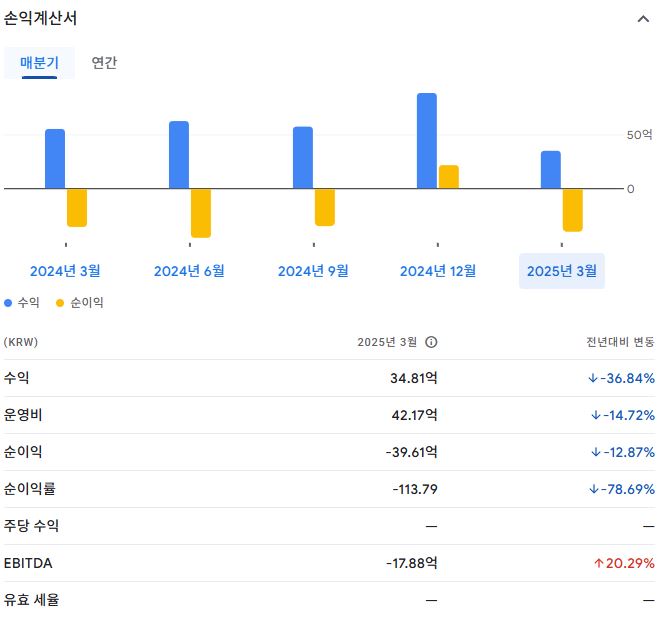Image resolution: width=664 pixels, height=619 pixels.
Task: Click the blue revenue bar for 2024년 12월
Action: click(427, 141)
